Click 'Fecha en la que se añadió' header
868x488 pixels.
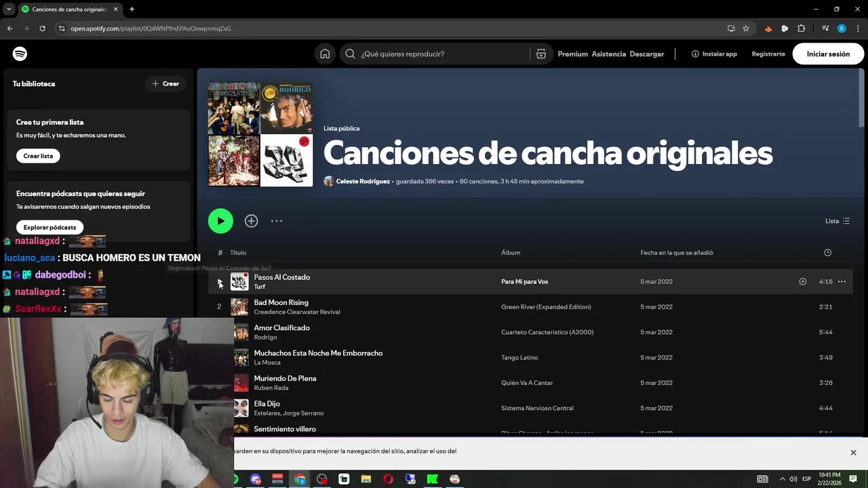click(x=677, y=253)
